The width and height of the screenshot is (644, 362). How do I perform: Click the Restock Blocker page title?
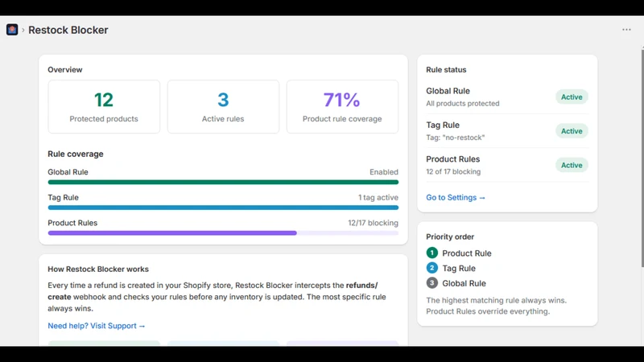(68, 30)
